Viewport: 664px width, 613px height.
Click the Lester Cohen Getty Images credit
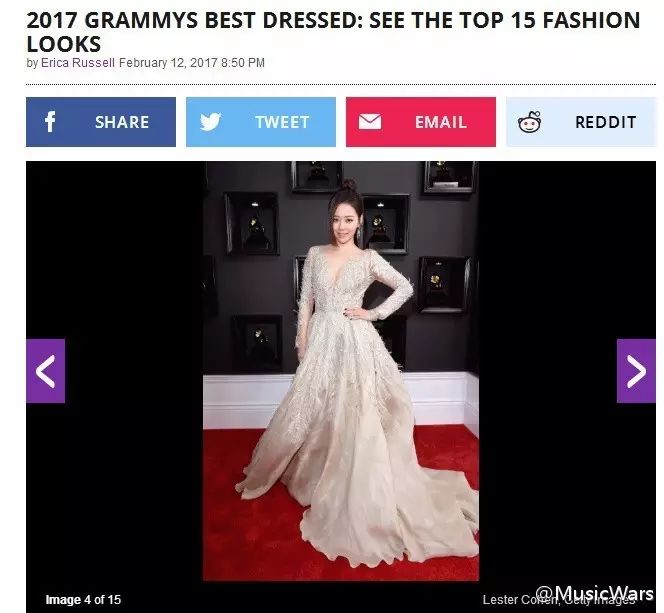[x=559, y=600]
